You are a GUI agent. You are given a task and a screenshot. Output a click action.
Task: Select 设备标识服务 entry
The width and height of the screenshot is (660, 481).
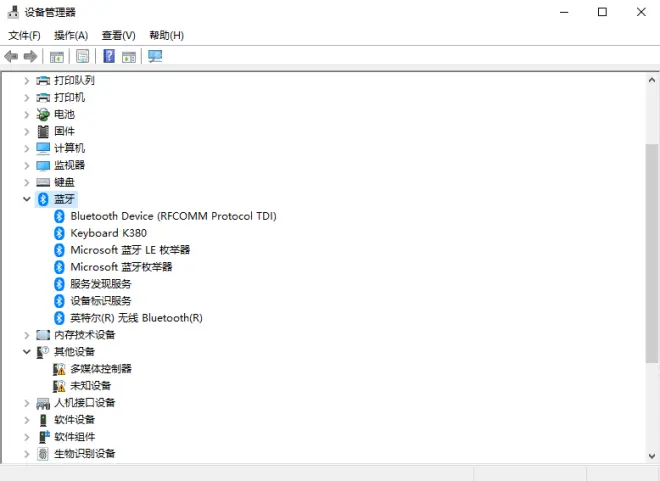click(101, 301)
